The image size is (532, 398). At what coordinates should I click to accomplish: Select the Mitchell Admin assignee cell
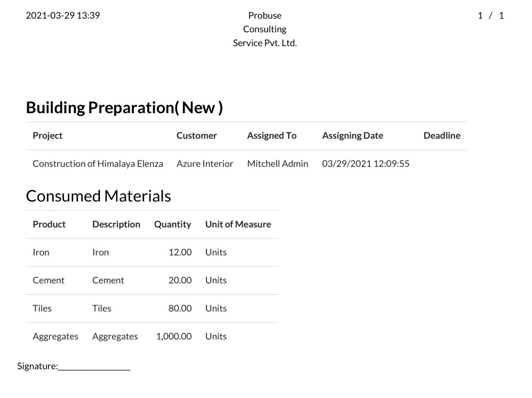277,164
